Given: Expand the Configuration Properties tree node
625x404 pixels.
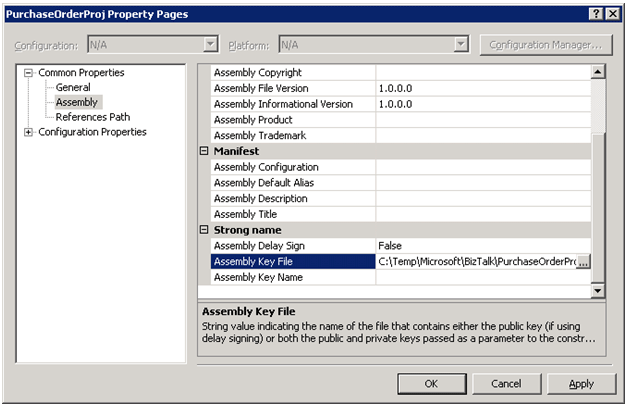Looking at the screenshot, I should (29, 132).
